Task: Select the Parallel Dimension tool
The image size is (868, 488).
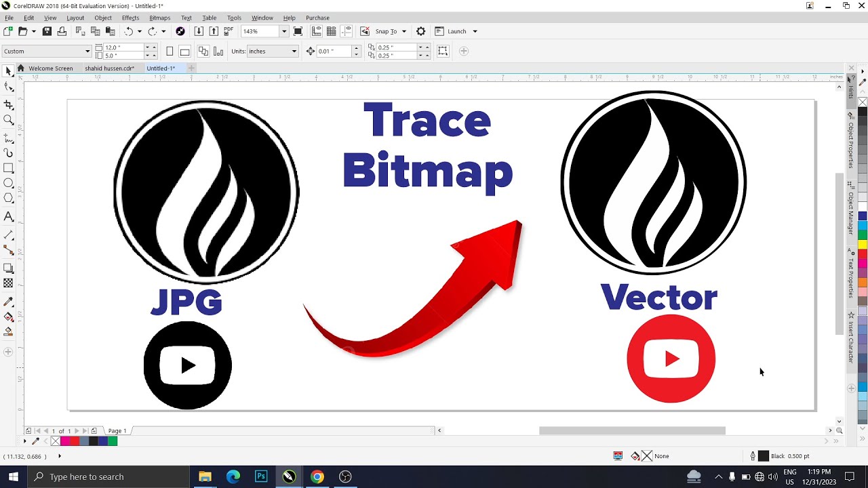Action: pos(8,235)
